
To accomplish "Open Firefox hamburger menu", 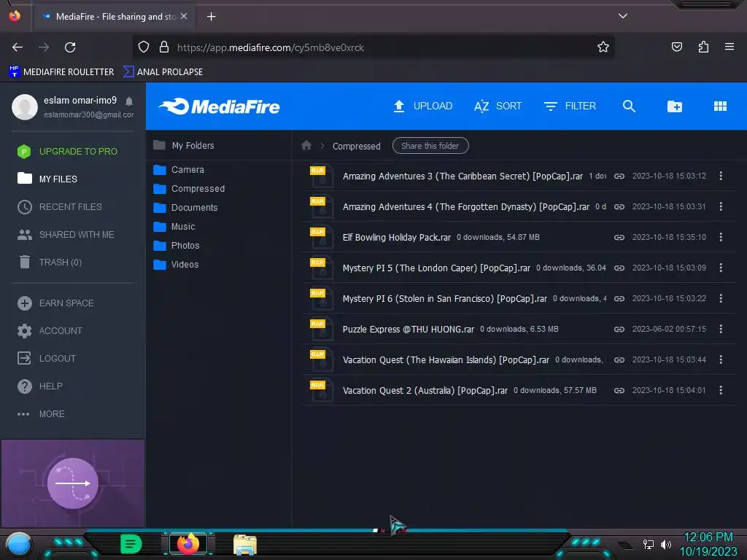I will 729,47.
